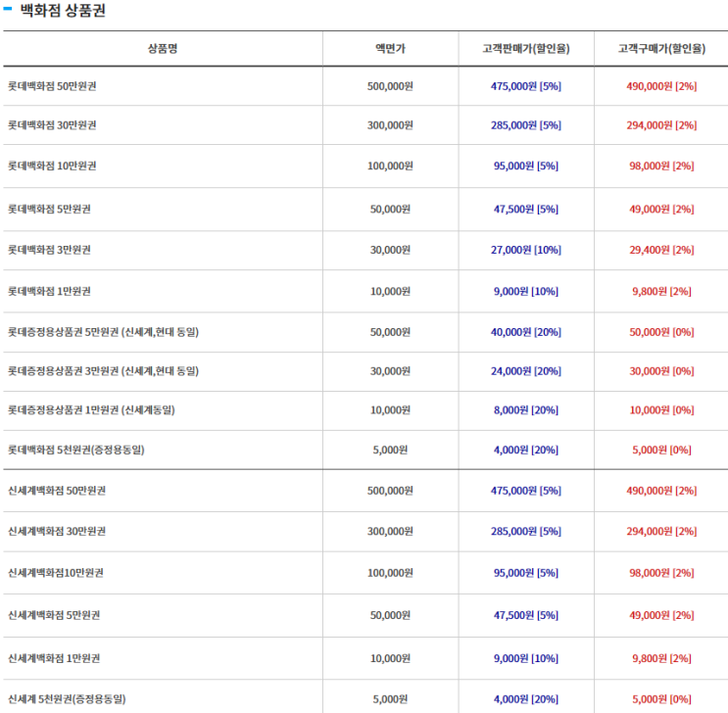Screen dimensions: 728x713
Task: Click 24,000원 [20%] for 롯데증정용 3만원권
Action: [526, 371]
